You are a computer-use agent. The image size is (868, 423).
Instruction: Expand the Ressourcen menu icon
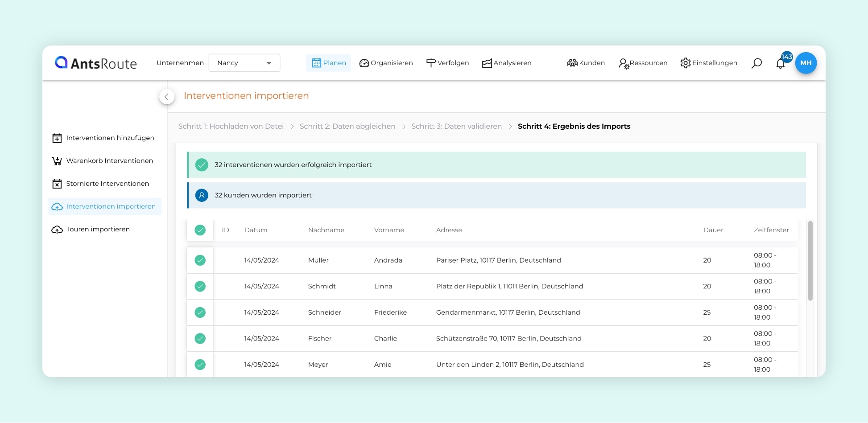[623, 63]
